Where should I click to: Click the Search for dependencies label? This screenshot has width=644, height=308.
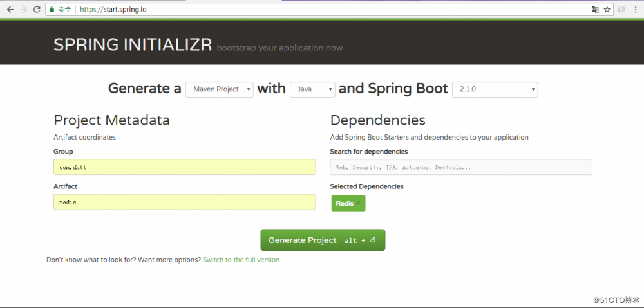click(x=369, y=152)
